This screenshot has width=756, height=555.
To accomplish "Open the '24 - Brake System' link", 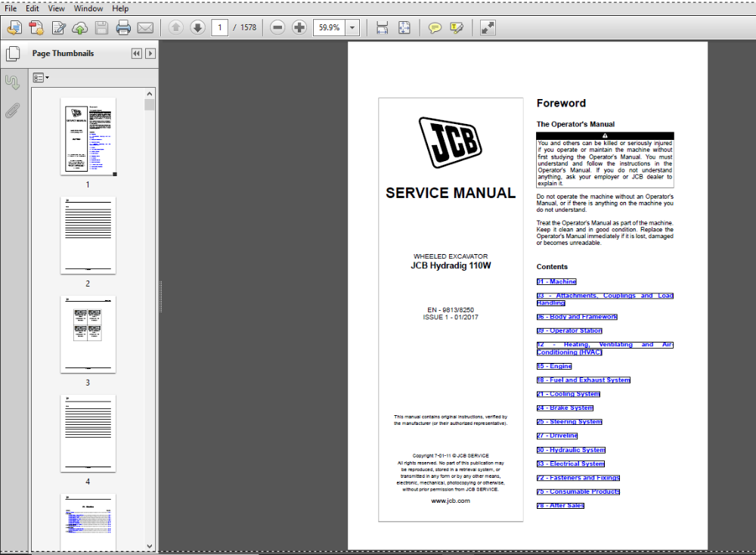I will (565, 408).
